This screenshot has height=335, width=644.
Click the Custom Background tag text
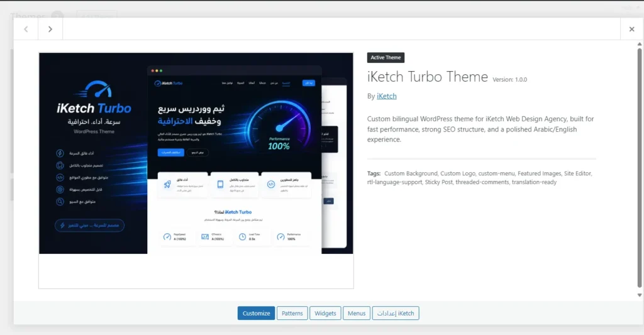[411, 173]
